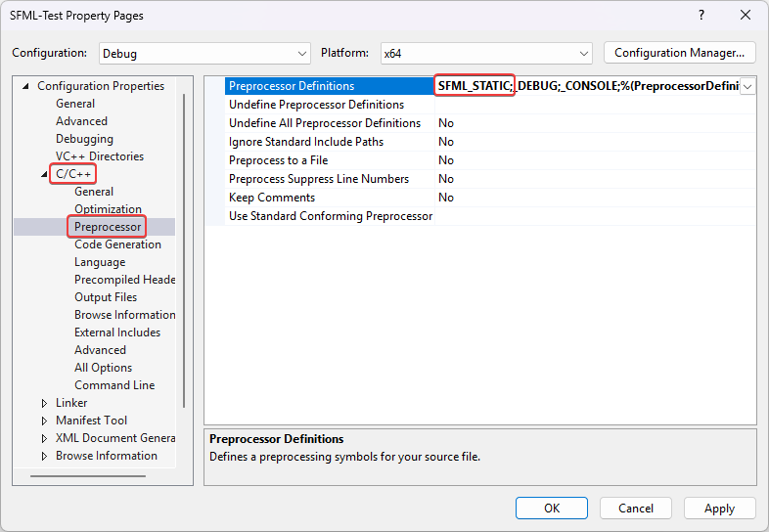This screenshot has height=532, width=769.
Task: Select VC++ Directories in the tree
Action: (99, 156)
